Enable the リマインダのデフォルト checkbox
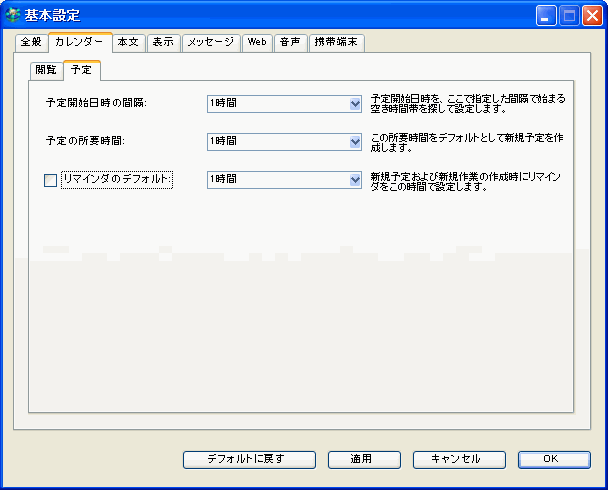 click(51, 180)
